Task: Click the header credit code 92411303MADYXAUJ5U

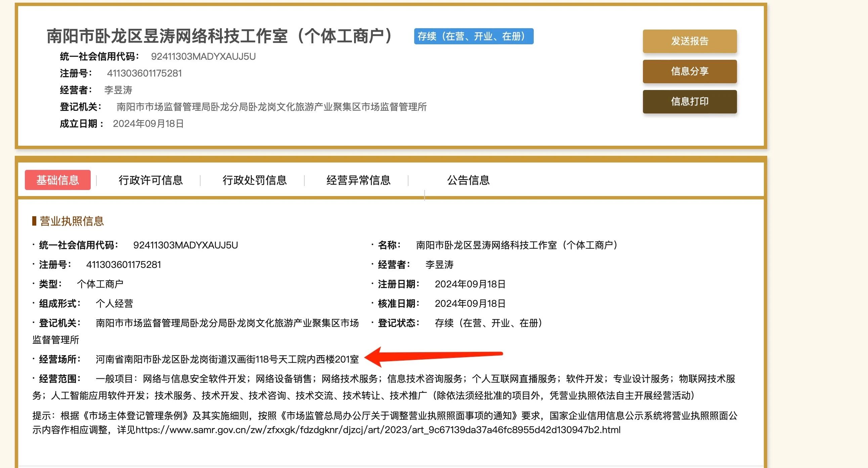Action: click(x=203, y=56)
